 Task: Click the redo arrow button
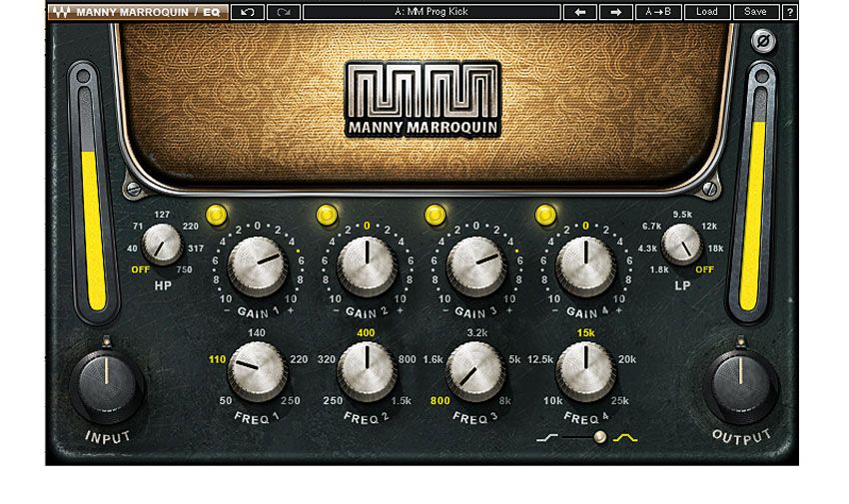click(x=284, y=12)
